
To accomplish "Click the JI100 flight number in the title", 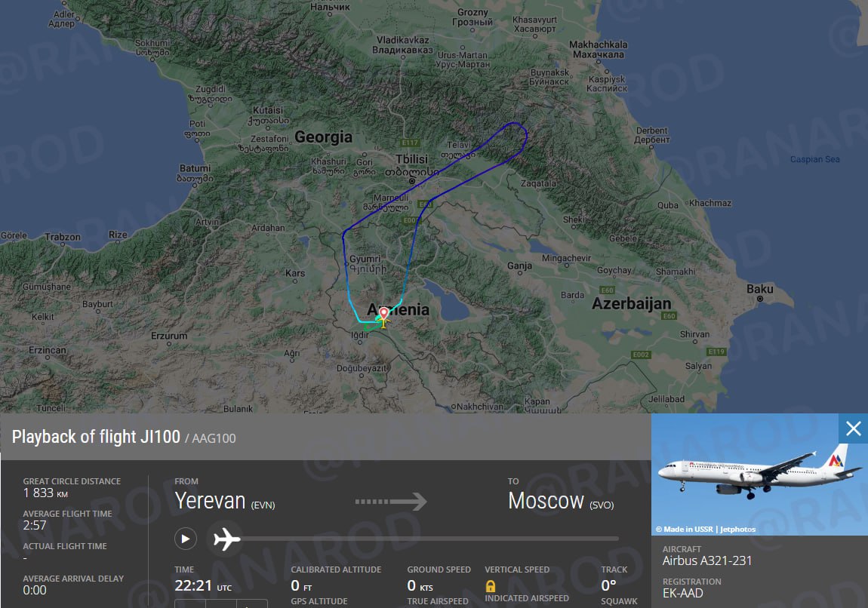I will coord(160,437).
